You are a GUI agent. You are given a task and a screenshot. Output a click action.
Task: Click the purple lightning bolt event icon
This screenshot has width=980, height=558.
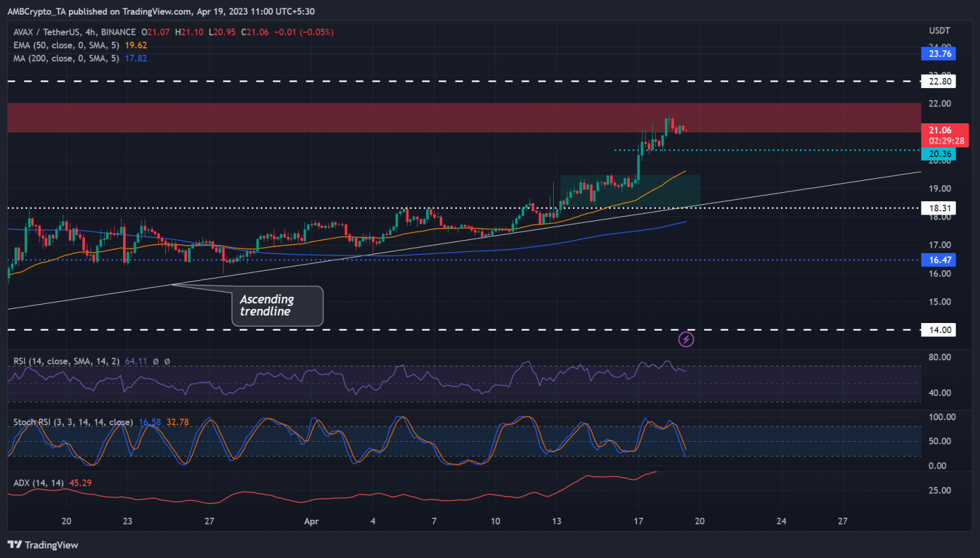[x=686, y=339]
